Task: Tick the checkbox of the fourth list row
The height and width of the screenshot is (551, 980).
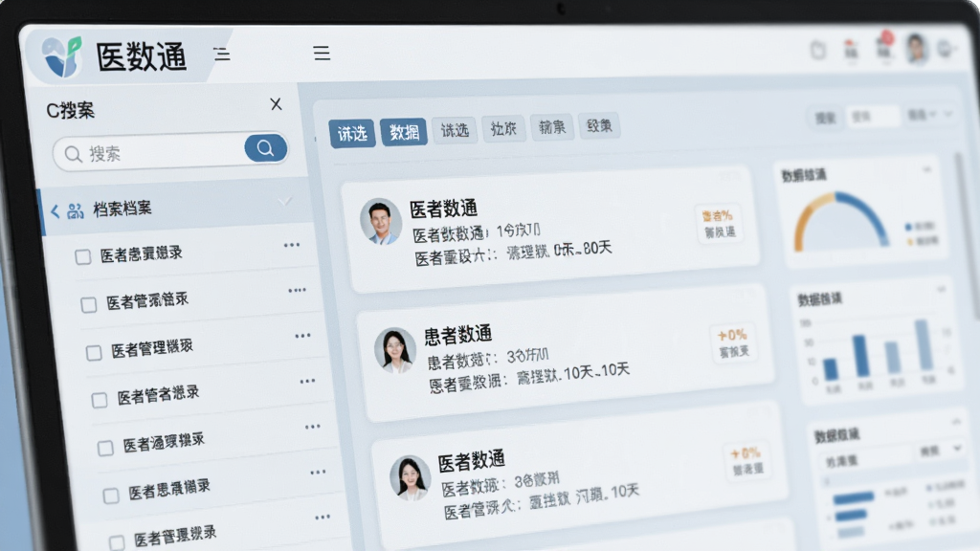Action: 100,400
